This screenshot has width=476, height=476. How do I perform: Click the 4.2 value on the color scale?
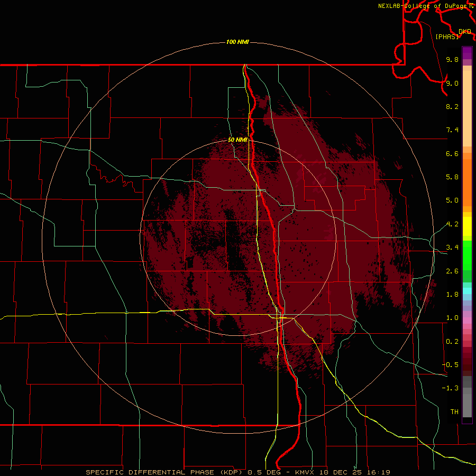click(x=452, y=224)
